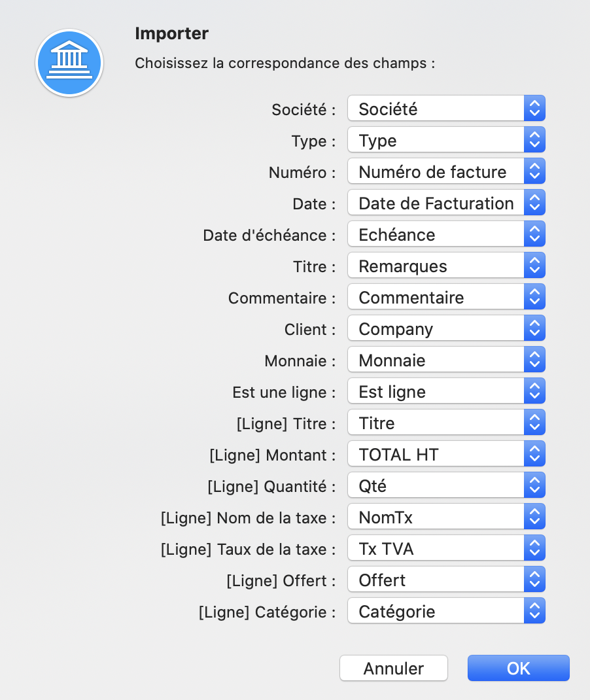Image resolution: width=590 pixels, height=700 pixels.
Task: Expand the Est ligne popup button
Action: (x=446, y=391)
